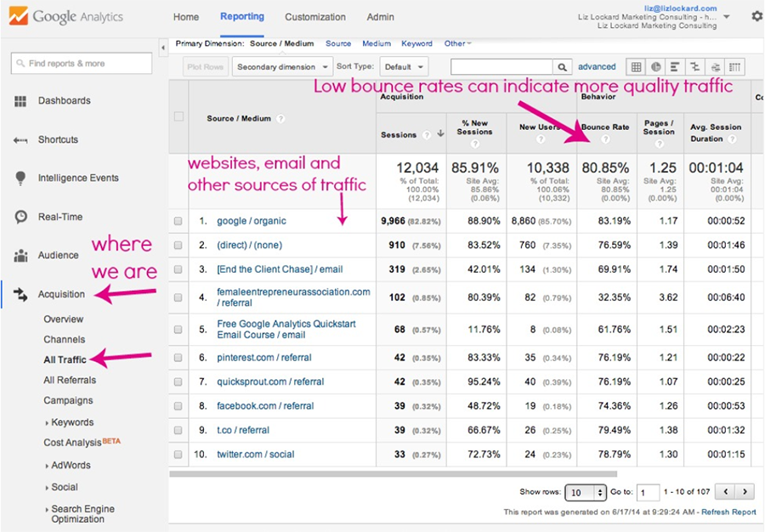Image resolution: width=765 pixels, height=532 pixels.
Task: Switch to Performance bar view
Action: tap(675, 67)
